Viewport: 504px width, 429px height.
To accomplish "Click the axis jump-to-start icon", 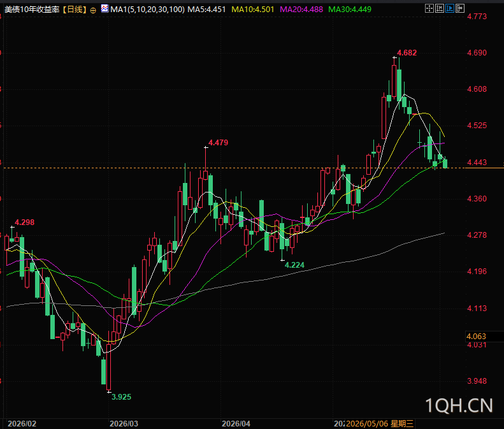I will click(440, 8).
